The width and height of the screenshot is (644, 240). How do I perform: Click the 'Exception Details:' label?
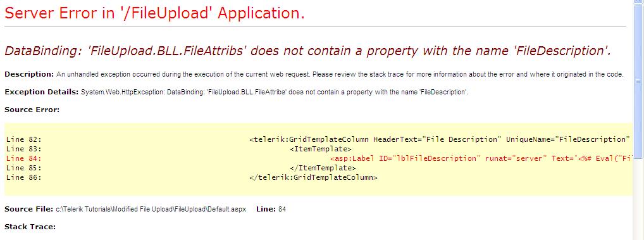[x=42, y=92]
